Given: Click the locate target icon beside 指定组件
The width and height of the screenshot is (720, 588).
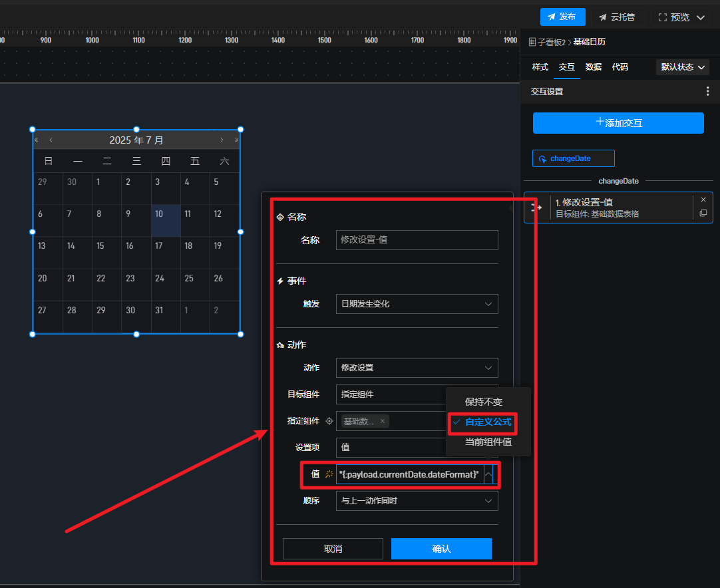Looking at the screenshot, I should coord(329,421).
